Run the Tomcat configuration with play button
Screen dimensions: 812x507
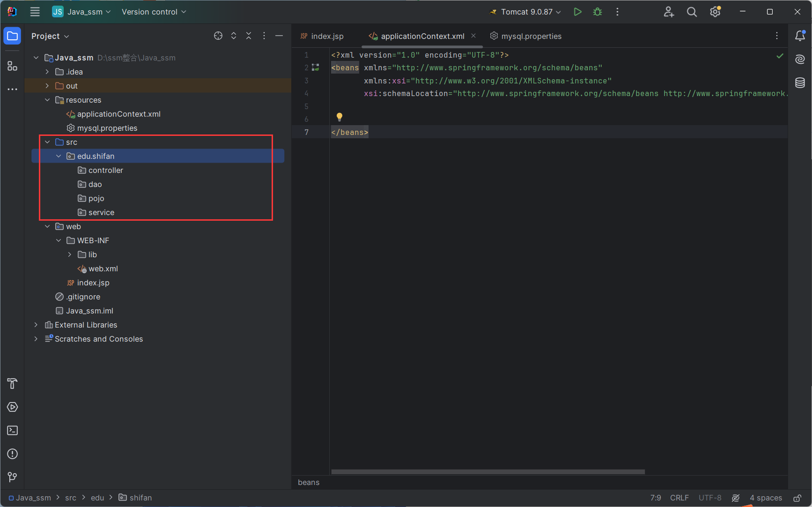pyautogui.click(x=577, y=12)
